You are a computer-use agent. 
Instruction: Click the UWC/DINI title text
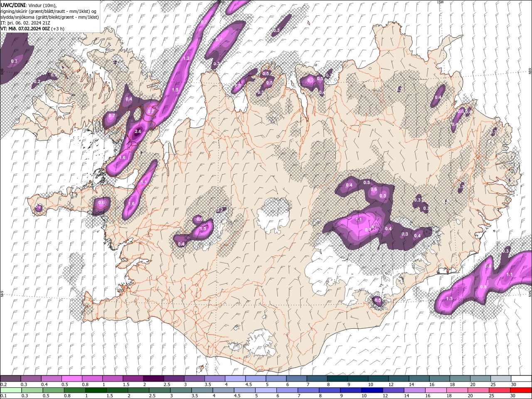(13, 5)
